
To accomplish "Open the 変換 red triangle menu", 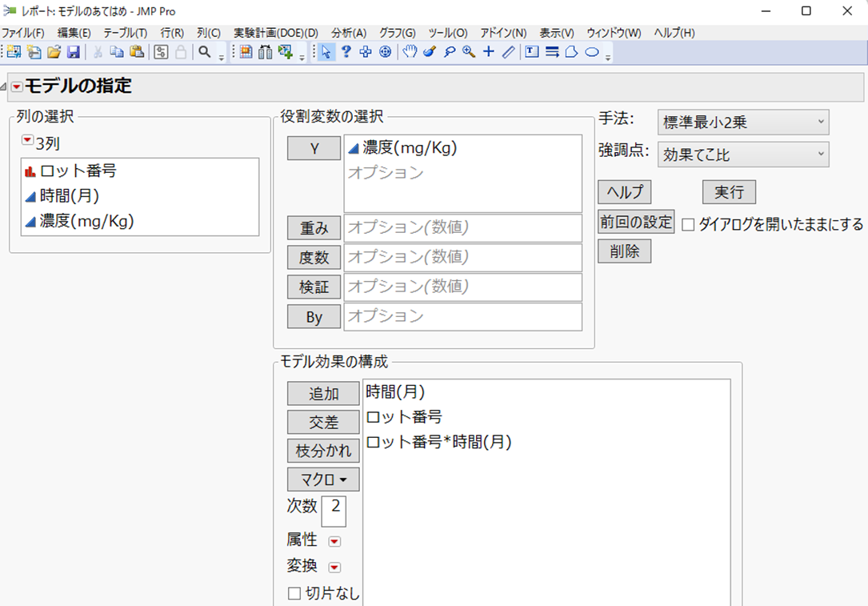I will [334, 568].
